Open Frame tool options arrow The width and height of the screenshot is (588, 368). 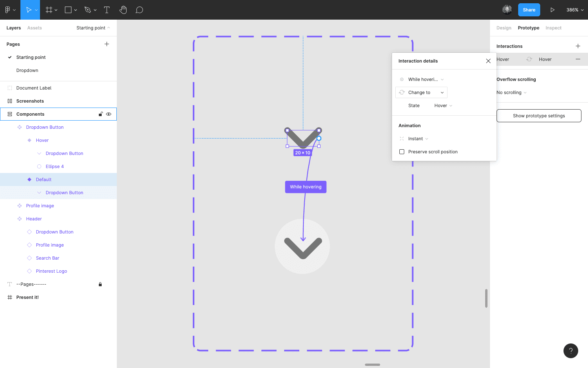pyautogui.click(x=56, y=10)
